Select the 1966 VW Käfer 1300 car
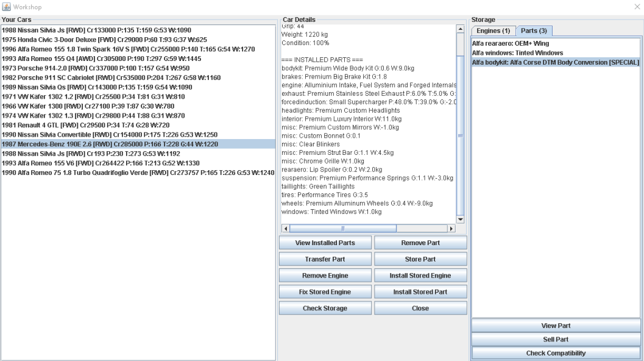644x361 pixels. (x=138, y=105)
